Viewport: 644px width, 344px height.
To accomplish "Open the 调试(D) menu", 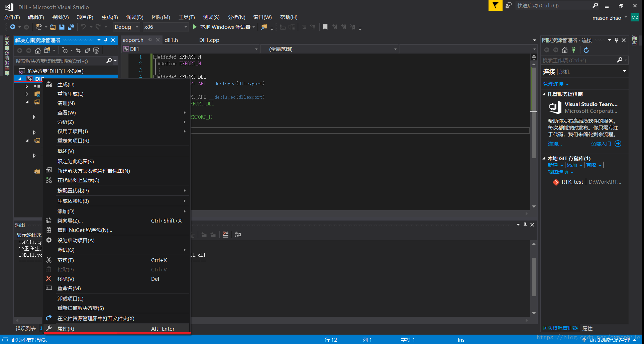I will click(x=135, y=17).
